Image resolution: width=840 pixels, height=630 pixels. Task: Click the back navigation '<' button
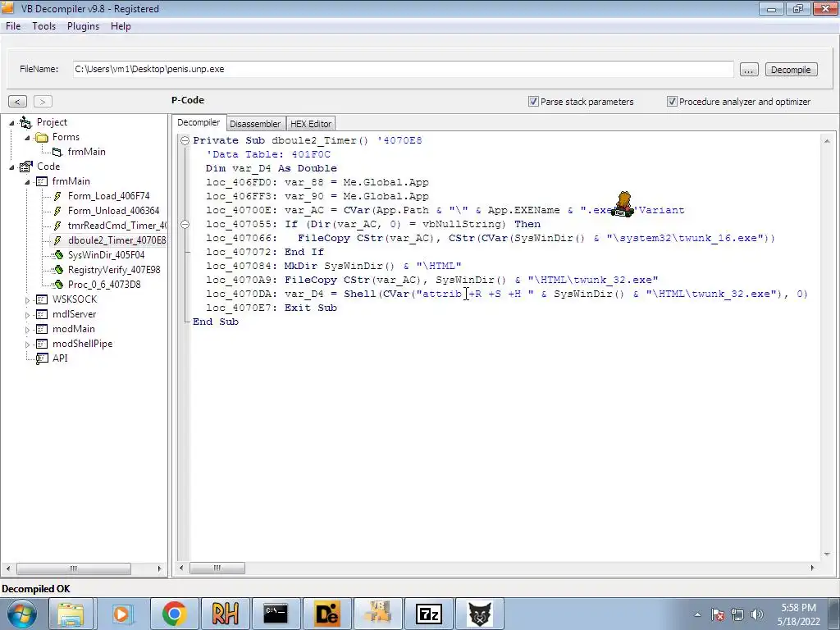[x=17, y=101]
